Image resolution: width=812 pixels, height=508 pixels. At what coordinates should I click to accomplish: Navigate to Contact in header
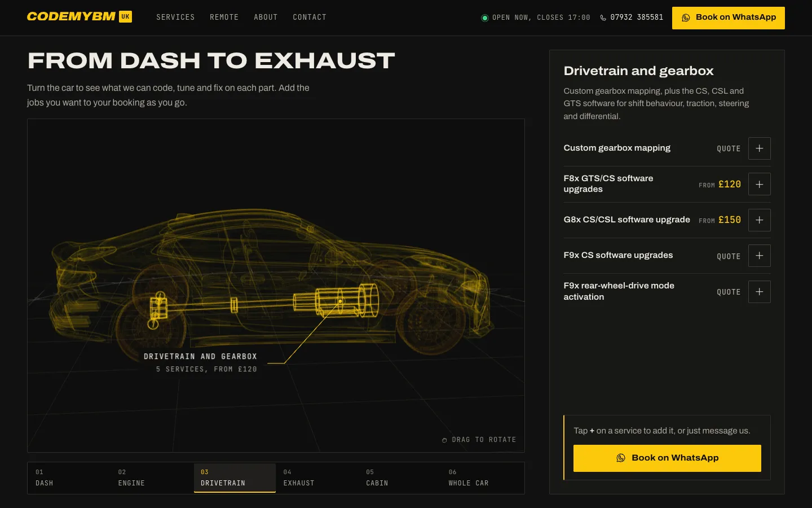pyautogui.click(x=310, y=17)
